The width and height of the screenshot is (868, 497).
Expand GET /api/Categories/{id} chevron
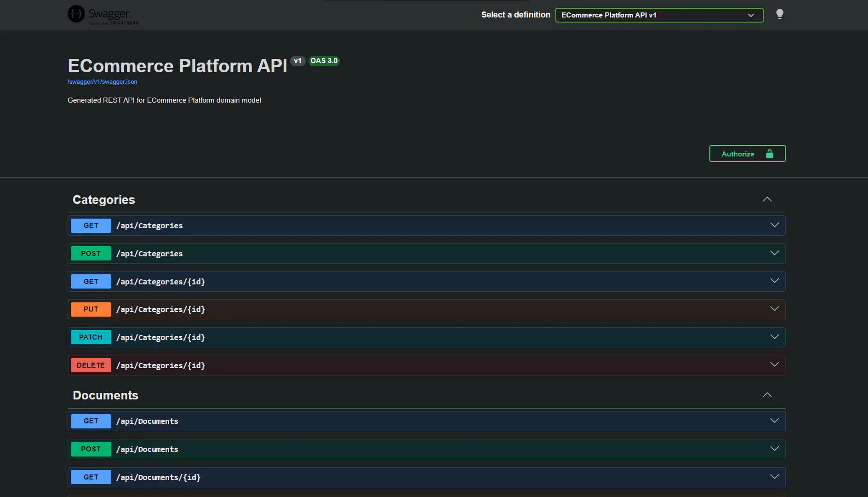774,281
